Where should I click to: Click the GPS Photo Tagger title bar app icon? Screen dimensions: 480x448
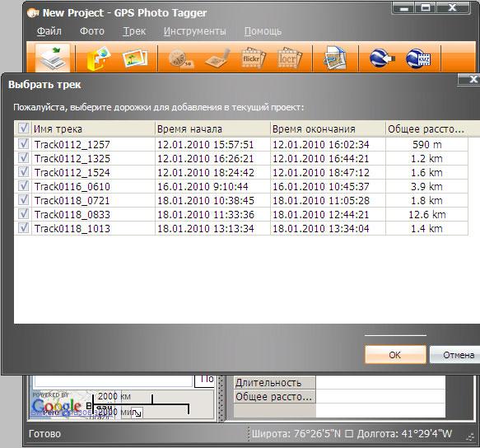click(33, 13)
